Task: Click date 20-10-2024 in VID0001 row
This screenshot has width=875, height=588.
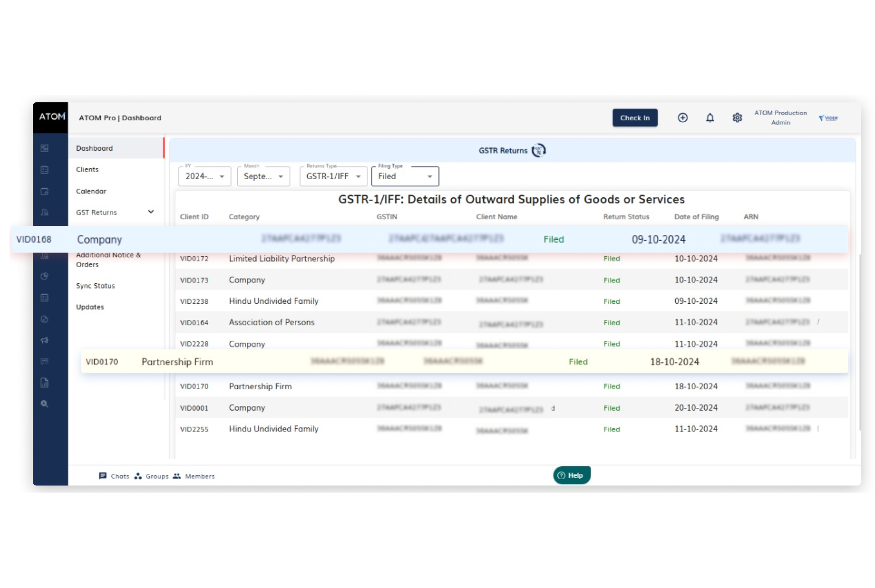Action: (696, 408)
